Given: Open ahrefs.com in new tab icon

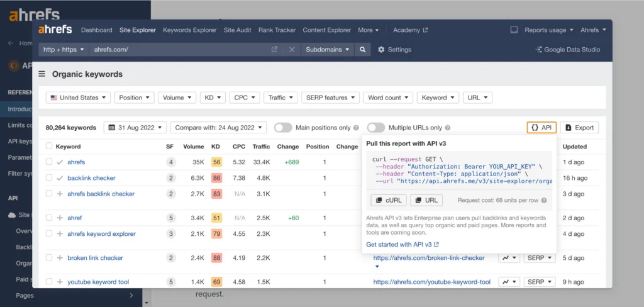Looking at the screenshot, I should 274,50.
